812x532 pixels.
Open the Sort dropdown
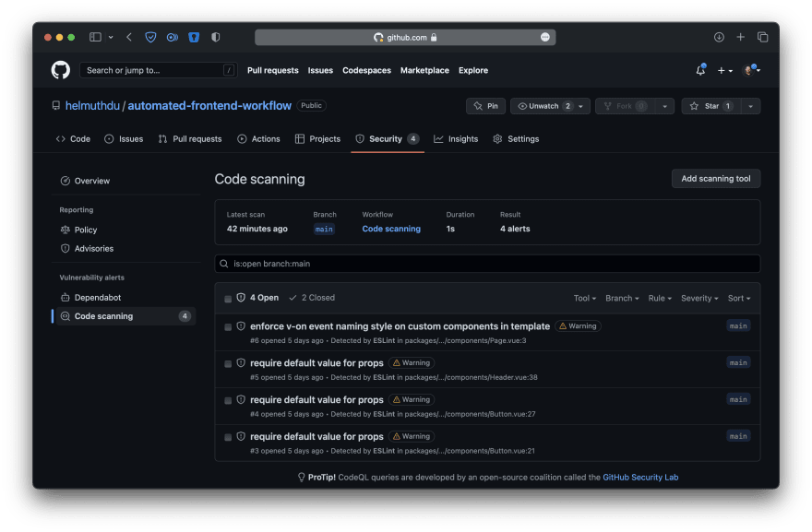pyautogui.click(x=739, y=298)
